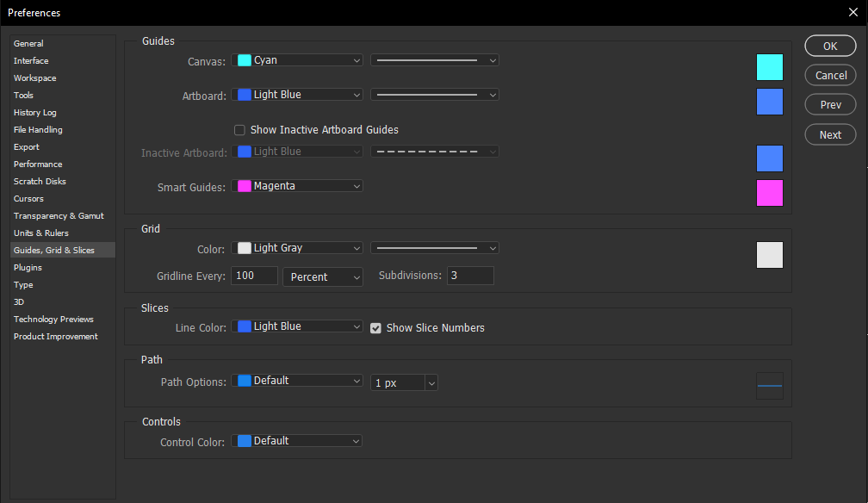Open the Canvas guide color dropdown
868x503 pixels.
[297, 60]
